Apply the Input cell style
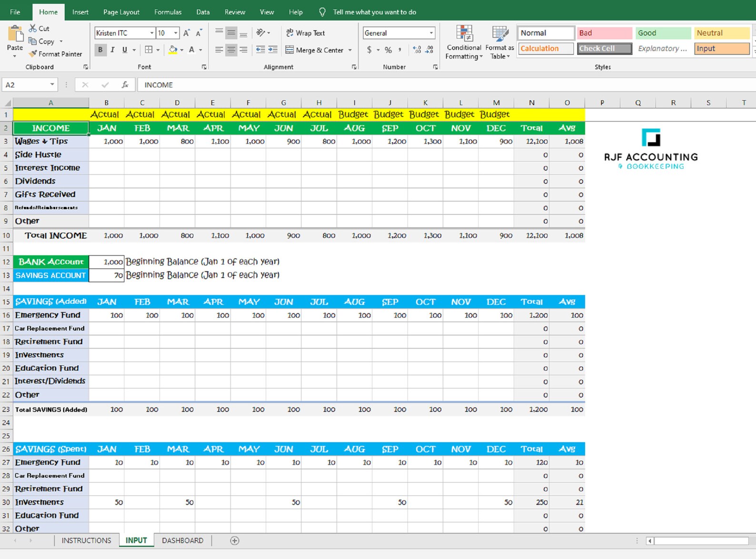 (722, 49)
